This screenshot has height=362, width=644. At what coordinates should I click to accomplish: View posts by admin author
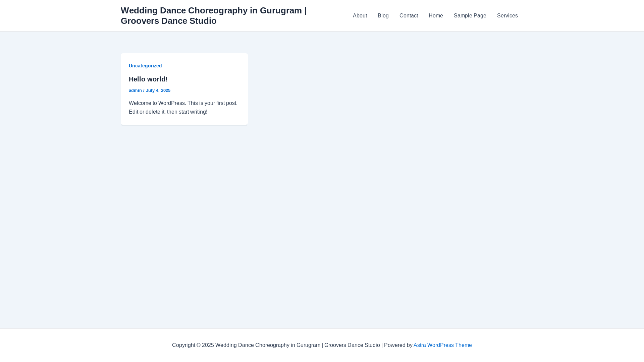point(135,90)
